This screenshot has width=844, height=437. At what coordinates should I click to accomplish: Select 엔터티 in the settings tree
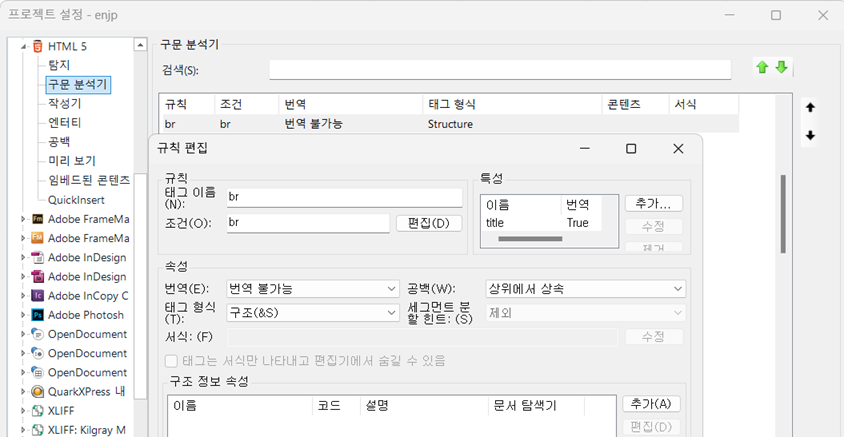click(x=65, y=122)
